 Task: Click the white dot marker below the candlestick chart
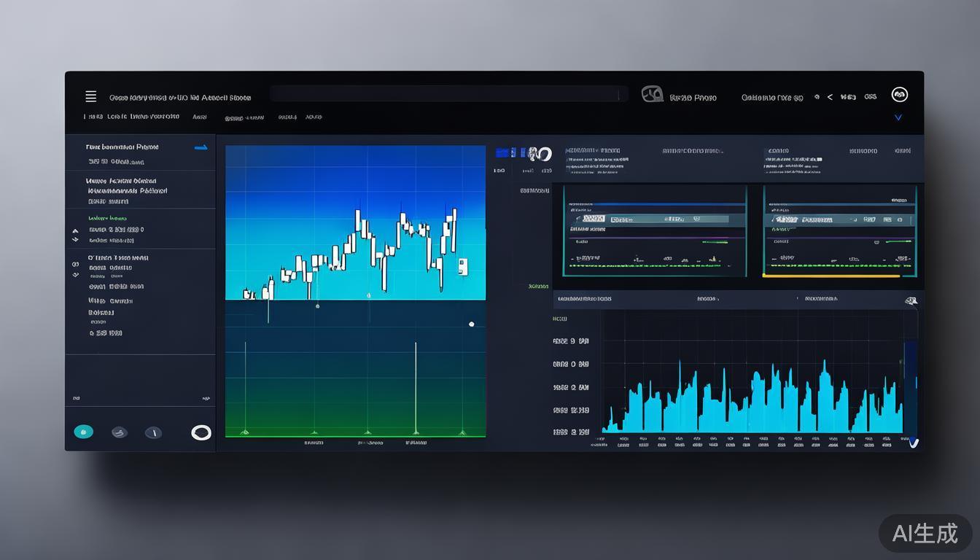click(471, 324)
